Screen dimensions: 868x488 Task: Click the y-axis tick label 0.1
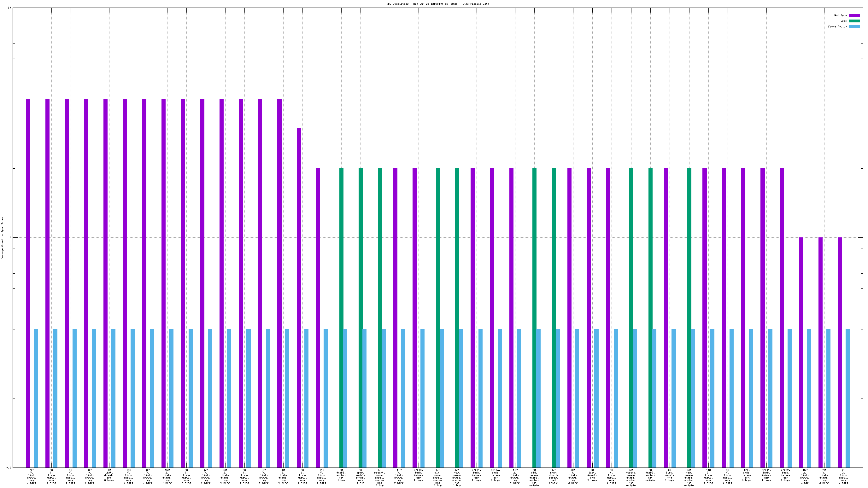coord(9,468)
